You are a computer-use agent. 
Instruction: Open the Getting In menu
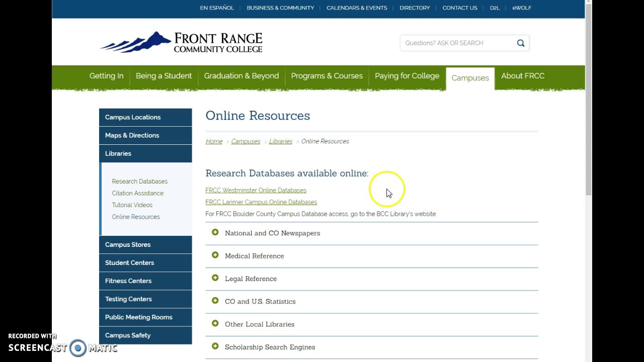(x=106, y=76)
